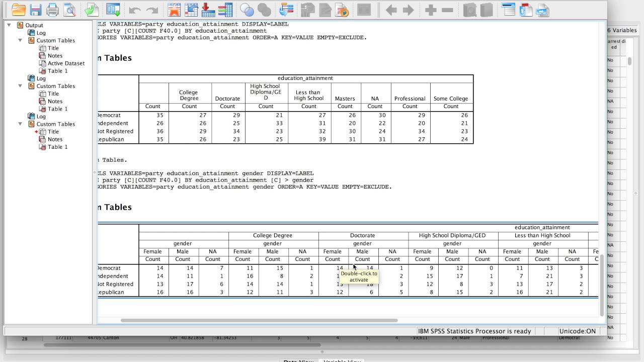Go to Case using the grid icon with blue arrow

pos(191,10)
